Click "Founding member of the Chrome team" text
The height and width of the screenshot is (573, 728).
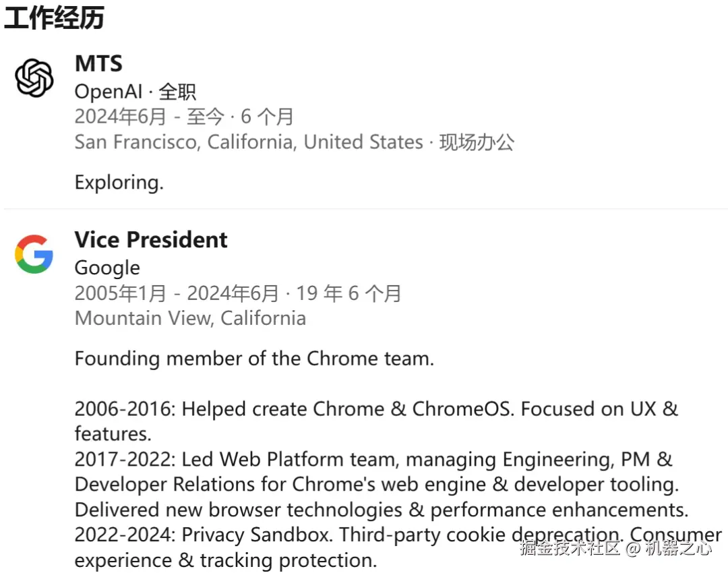click(254, 359)
